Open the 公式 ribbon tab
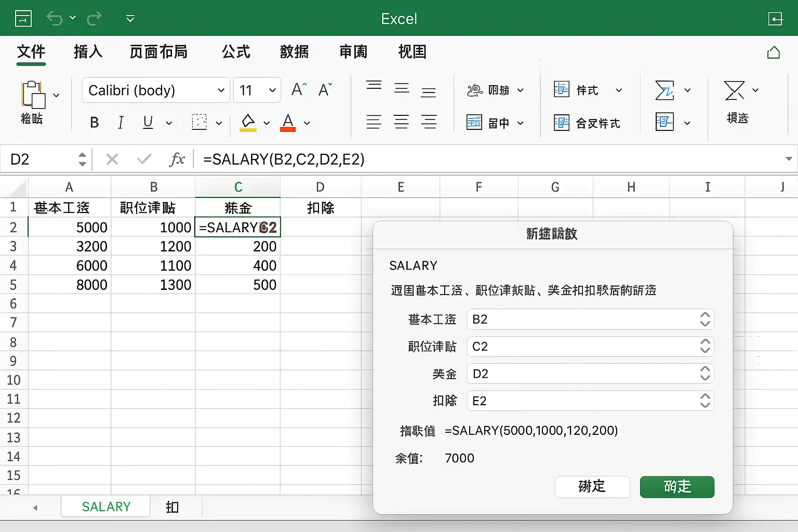Image resolution: width=798 pixels, height=532 pixels. tap(236, 52)
